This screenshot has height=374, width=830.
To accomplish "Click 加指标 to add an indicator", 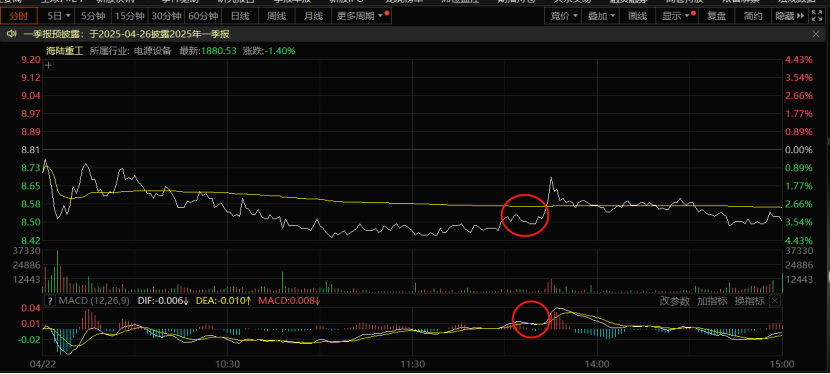I will pyautogui.click(x=712, y=301).
